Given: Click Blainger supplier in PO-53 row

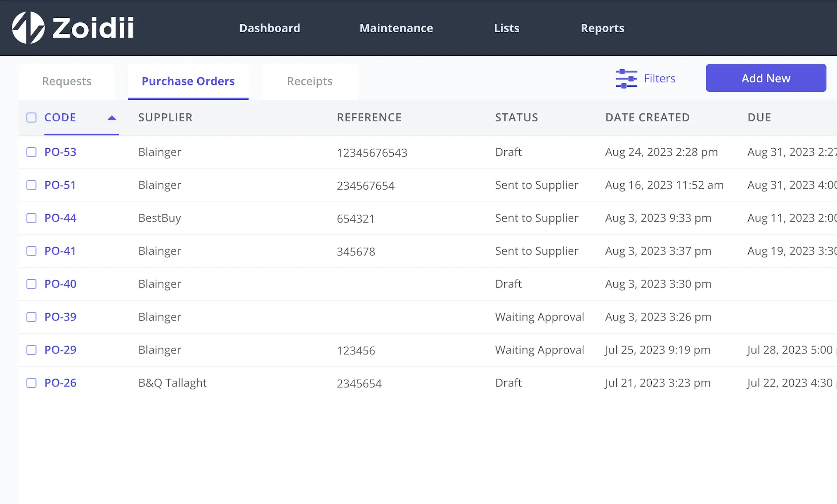Looking at the screenshot, I should [160, 152].
